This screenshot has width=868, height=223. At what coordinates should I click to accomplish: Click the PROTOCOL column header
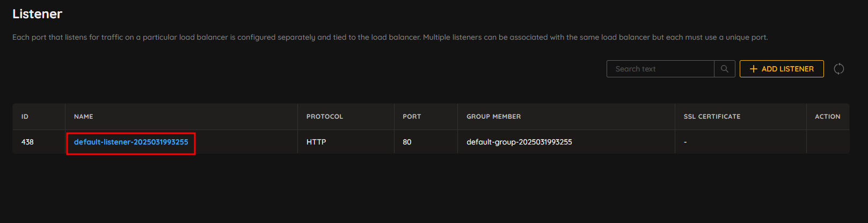[325, 117]
